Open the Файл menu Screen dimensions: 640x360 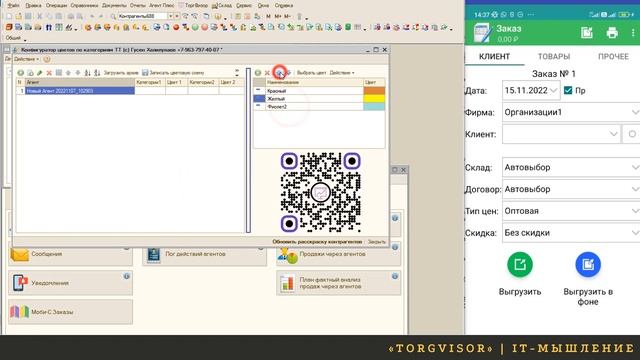(13, 5)
